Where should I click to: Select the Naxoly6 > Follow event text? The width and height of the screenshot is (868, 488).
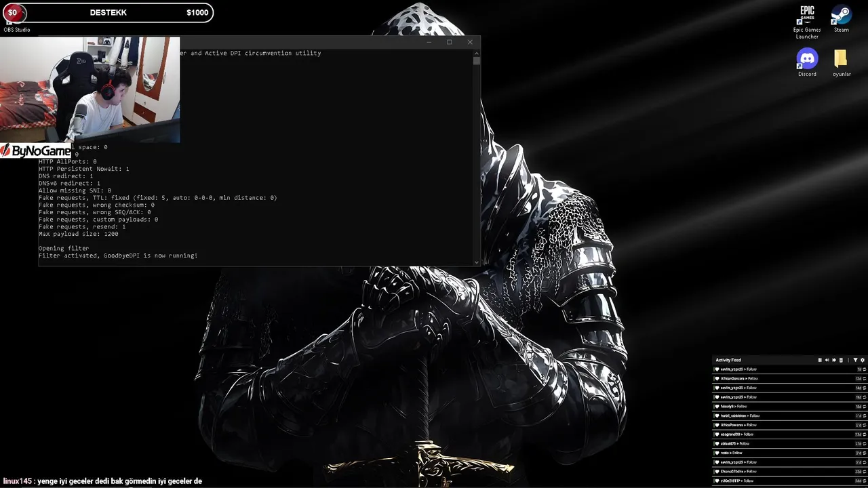click(x=734, y=407)
